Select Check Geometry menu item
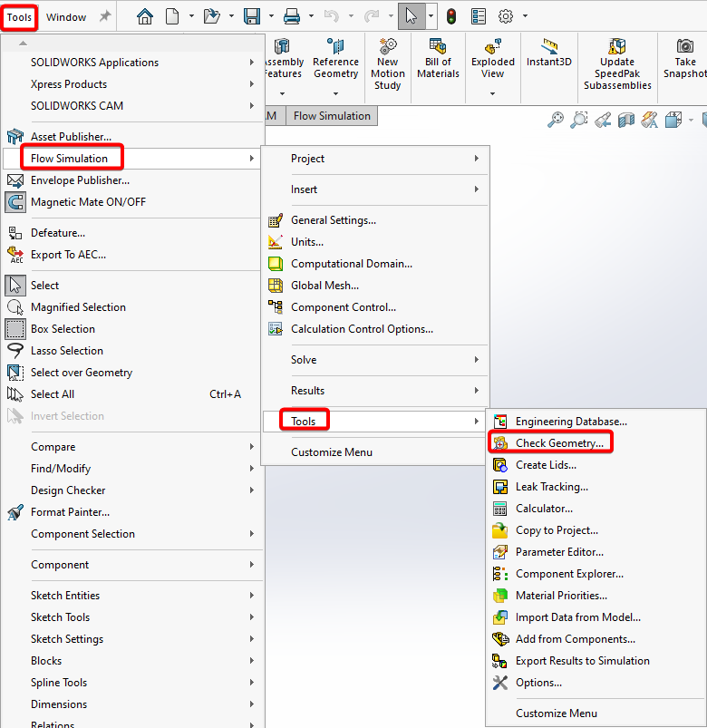 tap(596, 443)
